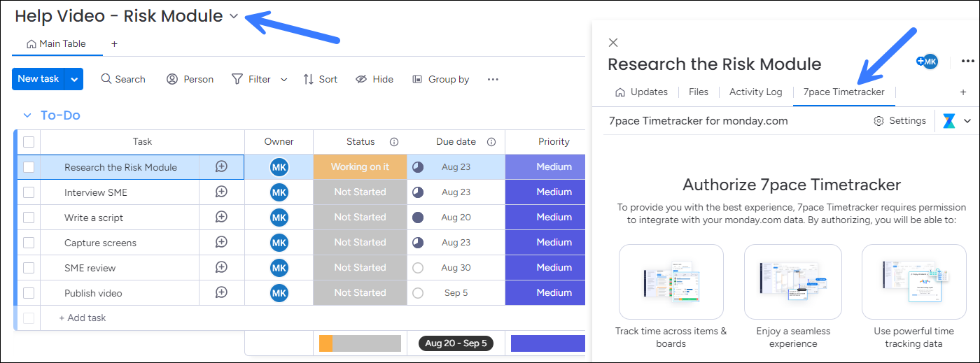Open Working on it status dropdown
This screenshot has width=980, height=363.
[360, 166]
